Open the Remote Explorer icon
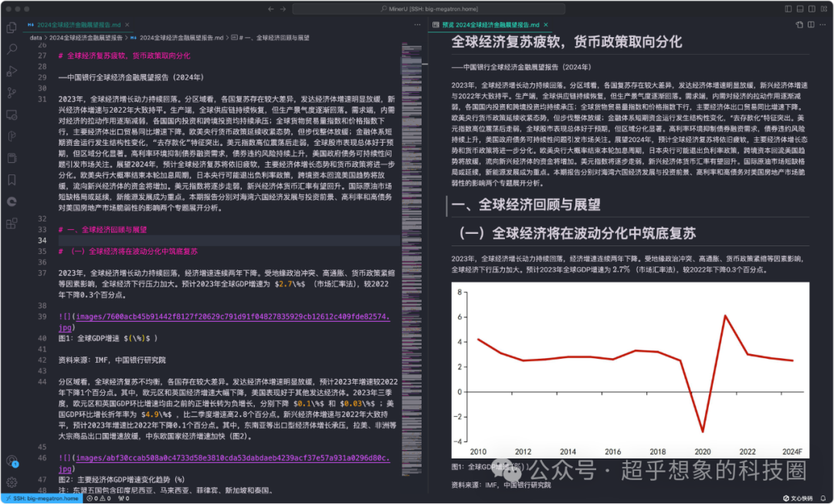Viewport: 834px width, 504px height. click(10, 114)
